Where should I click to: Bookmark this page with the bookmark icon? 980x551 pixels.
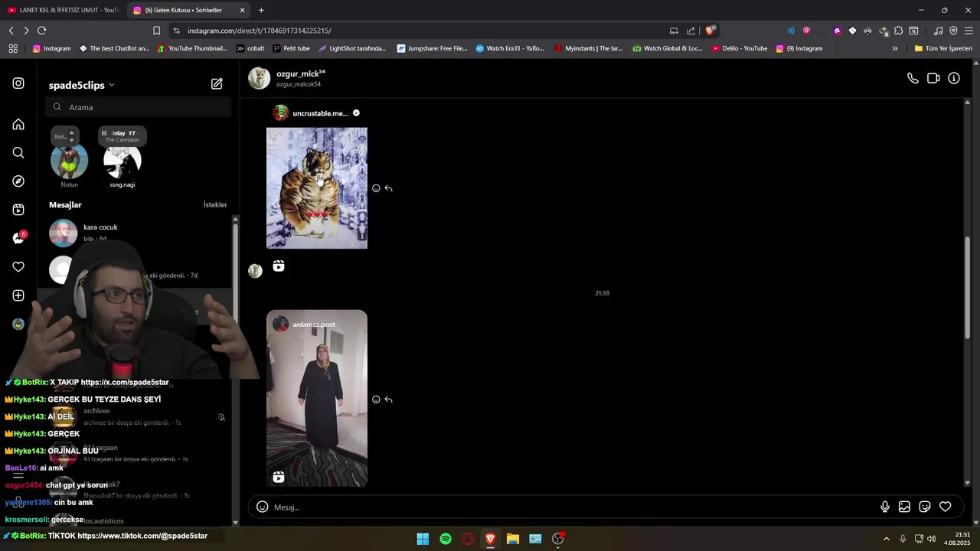pos(156,31)
